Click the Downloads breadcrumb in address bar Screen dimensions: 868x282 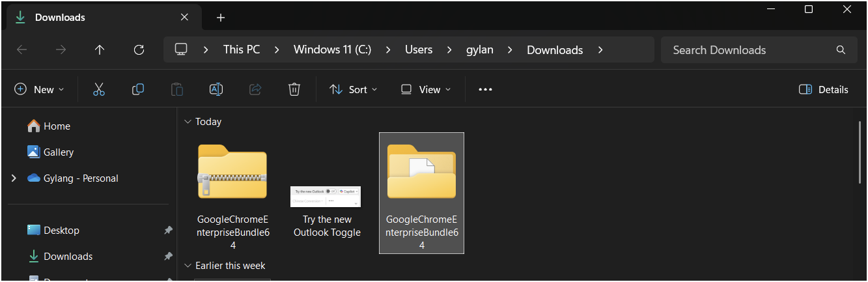555,49
